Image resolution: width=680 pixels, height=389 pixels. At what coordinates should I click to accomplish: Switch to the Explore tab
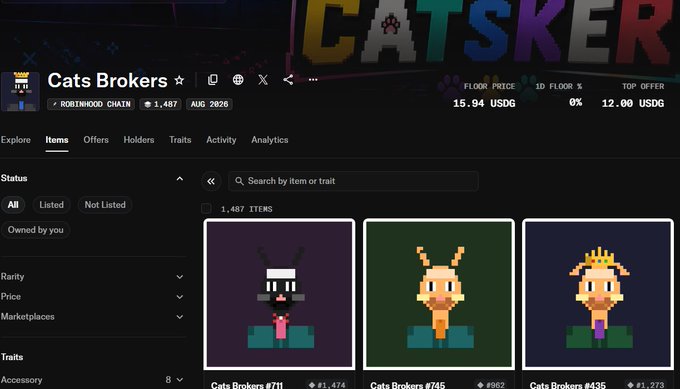pyautogui.click(x=16, y=140)
